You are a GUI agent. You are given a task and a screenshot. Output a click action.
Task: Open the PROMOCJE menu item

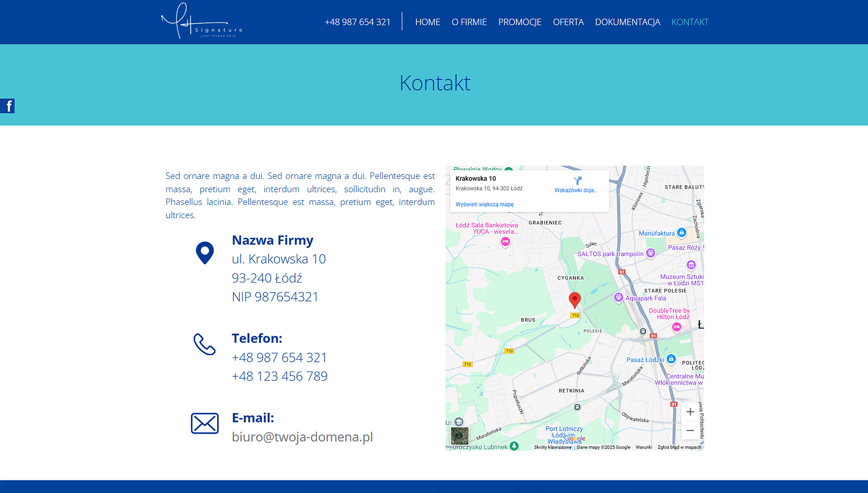tap(520, 22)
